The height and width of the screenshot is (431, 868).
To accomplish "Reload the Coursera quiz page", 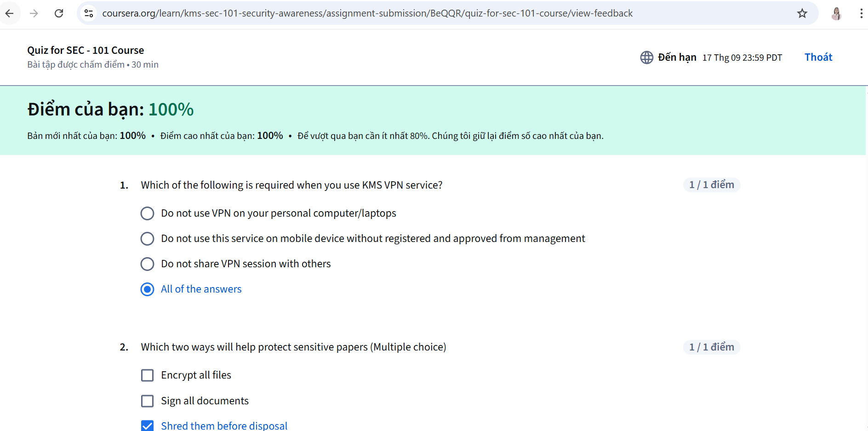I will click(59, 13).
